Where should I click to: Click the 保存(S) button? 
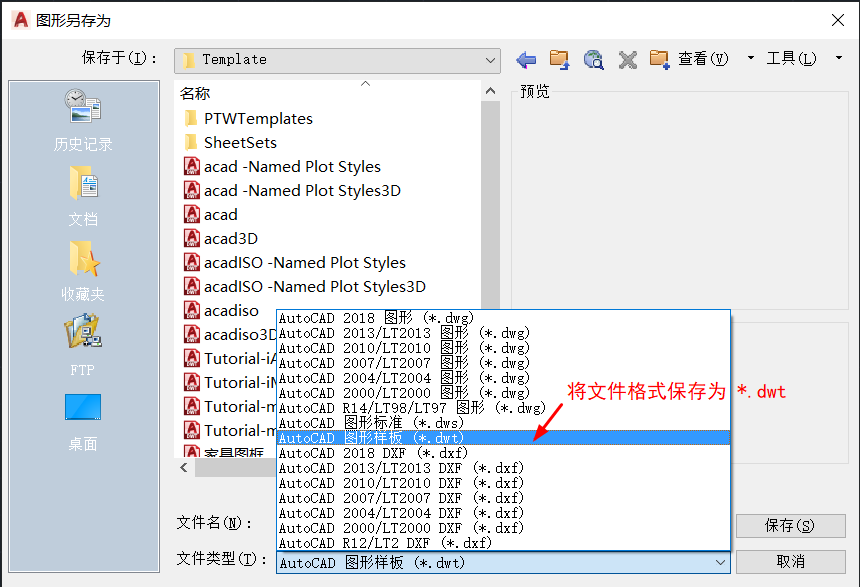click(x=790, y=526)
